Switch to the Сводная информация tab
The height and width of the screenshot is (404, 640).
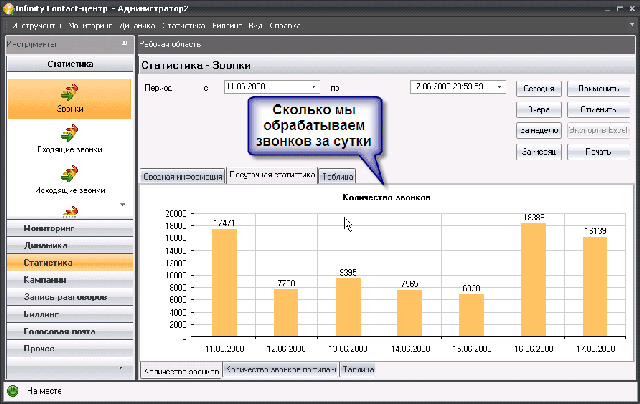[x=182, y=177]
